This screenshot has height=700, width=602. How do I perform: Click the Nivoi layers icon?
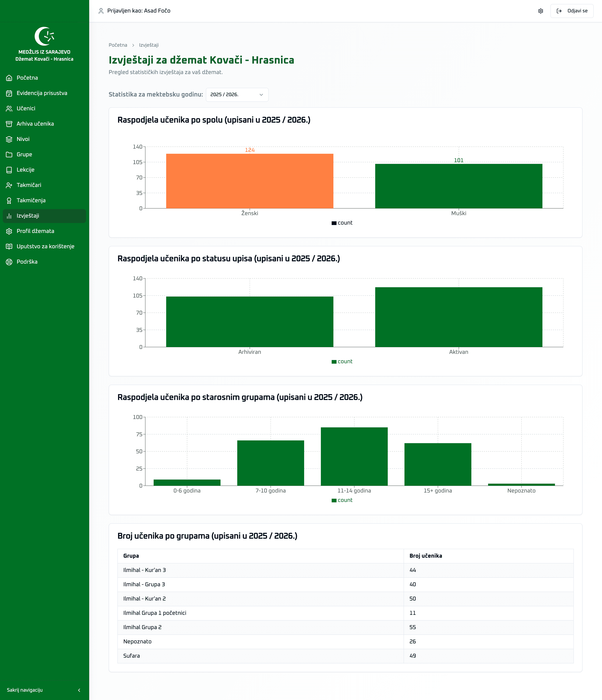(9, 139)
